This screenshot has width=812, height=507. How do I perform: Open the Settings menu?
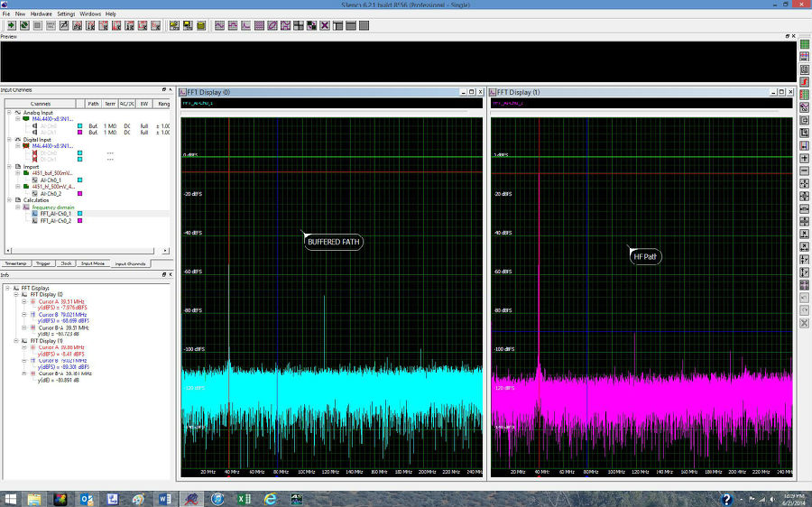click(x=66, y=14)
